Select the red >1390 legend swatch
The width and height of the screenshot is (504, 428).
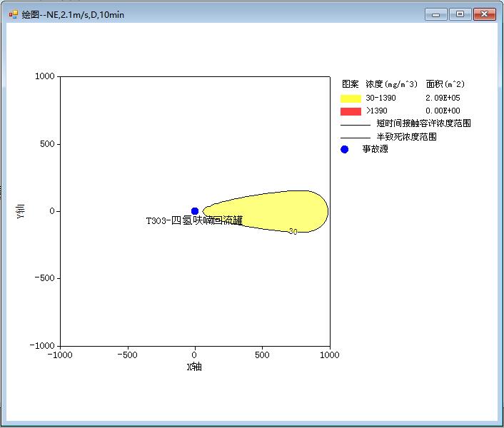(x=351, y=111)
